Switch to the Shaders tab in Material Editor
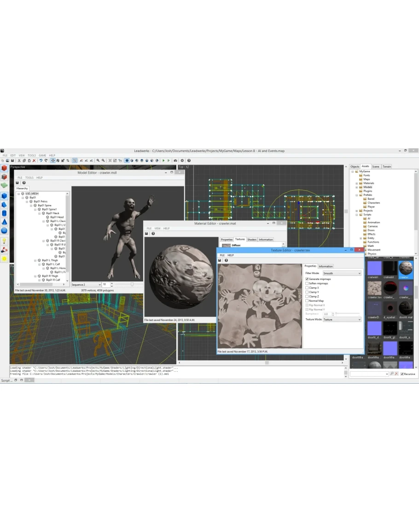The image size is (419, 532). coord(252,240)
